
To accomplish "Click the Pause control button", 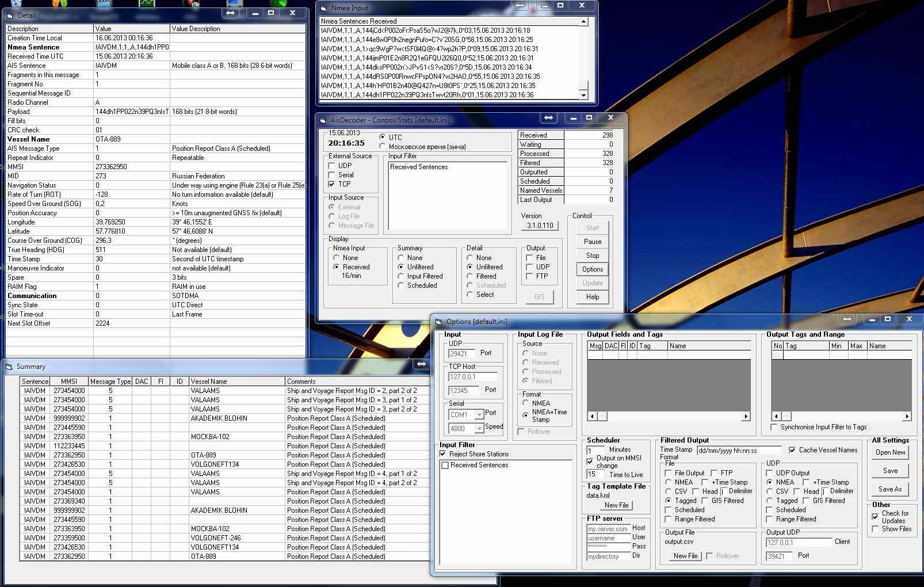I will (593, 242).
